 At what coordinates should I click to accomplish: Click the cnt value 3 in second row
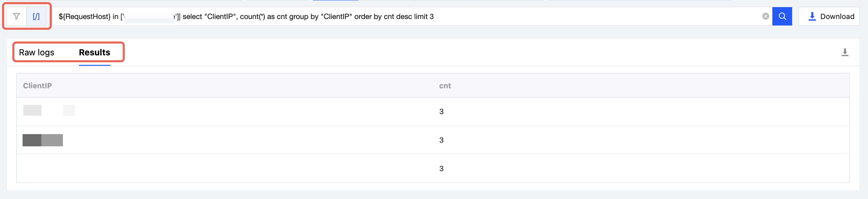441,140
